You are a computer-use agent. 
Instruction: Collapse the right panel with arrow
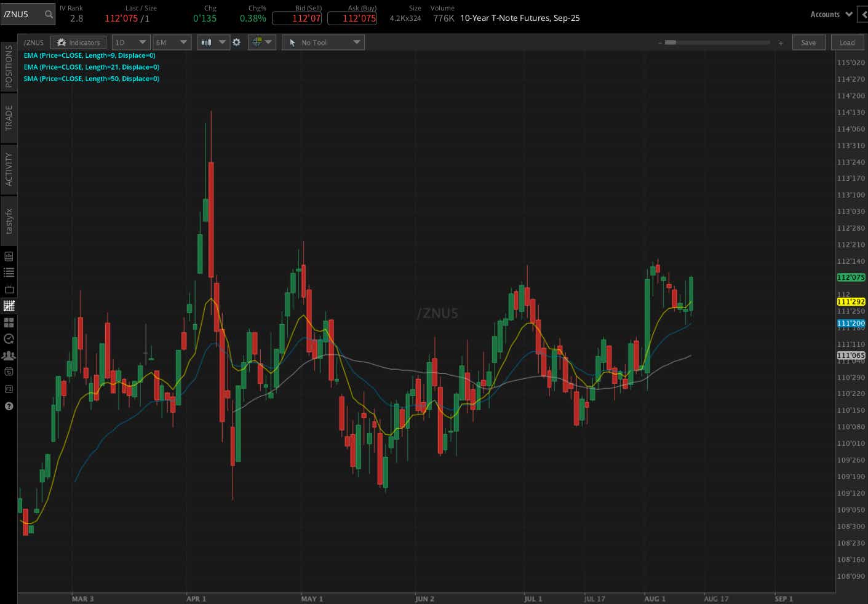pos(862,14)
